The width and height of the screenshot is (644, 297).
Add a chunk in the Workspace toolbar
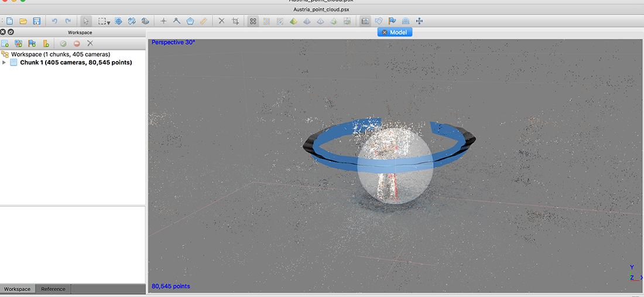(5, 43)
